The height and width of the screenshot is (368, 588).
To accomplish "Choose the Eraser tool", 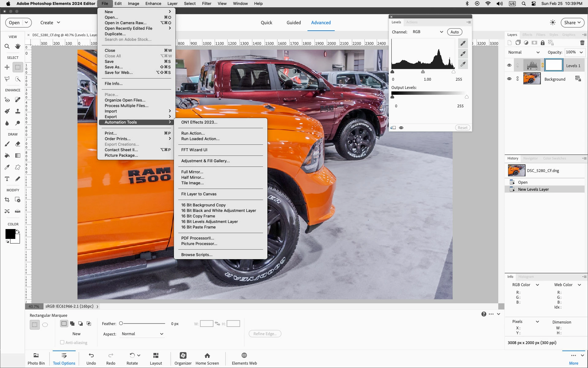I will click(18, 144).
